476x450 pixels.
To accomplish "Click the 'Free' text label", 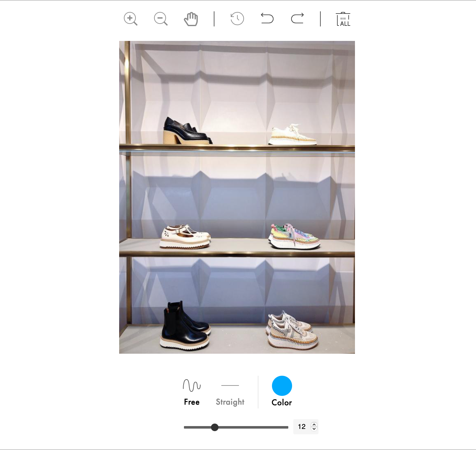I will point(191,402).
